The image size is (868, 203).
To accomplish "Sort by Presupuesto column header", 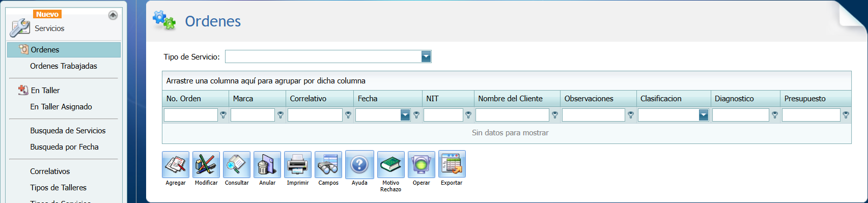I will pyautogui.click(x=816, y=99).
